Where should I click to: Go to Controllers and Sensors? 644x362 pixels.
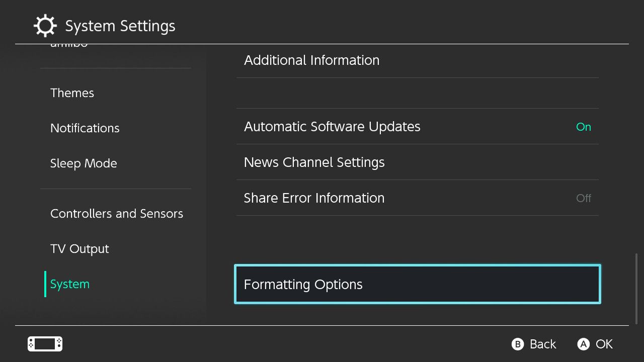(x=117, y=214)
